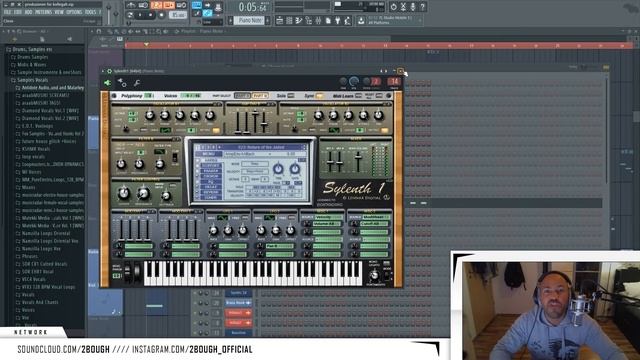The height and width of the screenshot is (360, 640).
Task: Click the 0:05:64 time display
Action: click(252, 7)
